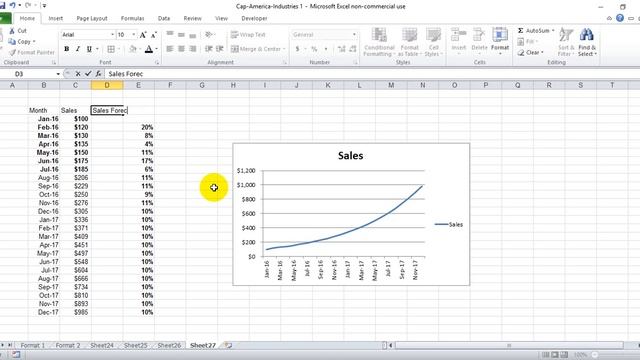
Task: Open the Clear menu
Action: point(532,52)
